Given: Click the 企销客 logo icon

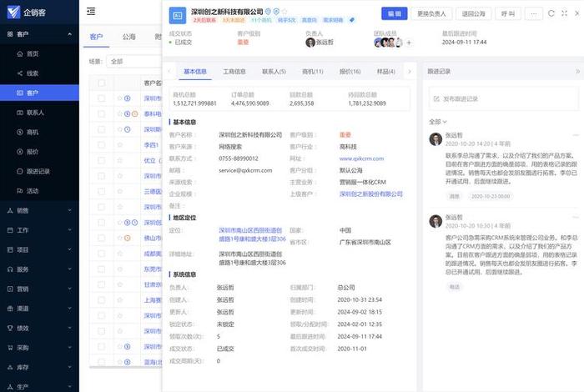Looking at the screenshot, I should pos(13,13).
